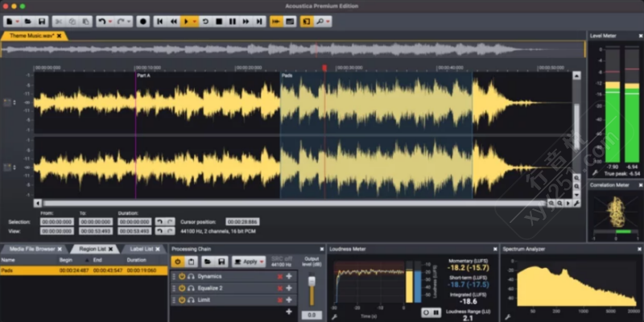Pause playback with the Pause button
This screenshot has height=322, width=644.
click(x=233, y=22)
